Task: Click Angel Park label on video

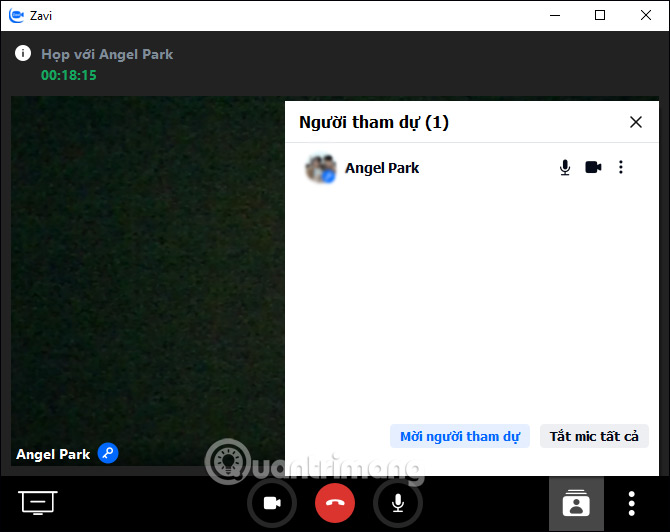Action: point(53,454)
